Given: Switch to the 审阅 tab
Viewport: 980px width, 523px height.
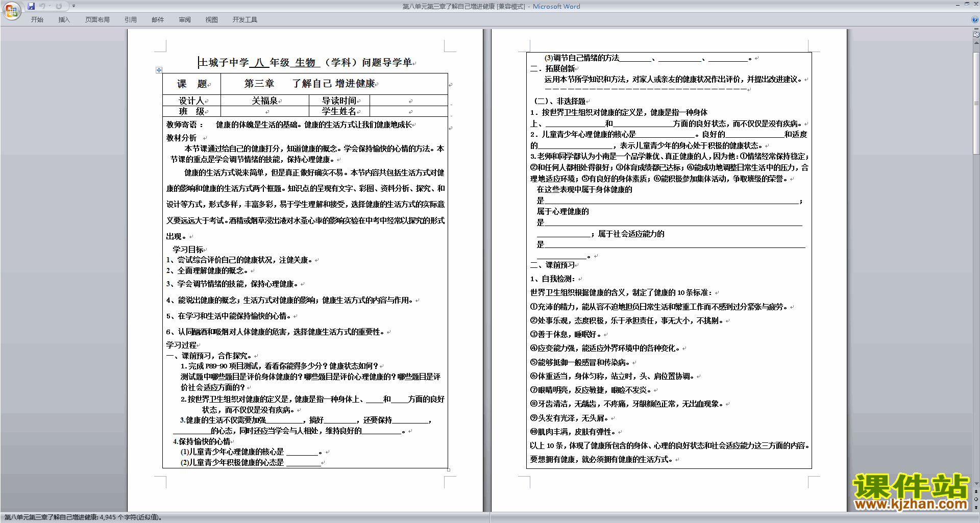Looking at the screenshot, I should (x=185, y=20).
